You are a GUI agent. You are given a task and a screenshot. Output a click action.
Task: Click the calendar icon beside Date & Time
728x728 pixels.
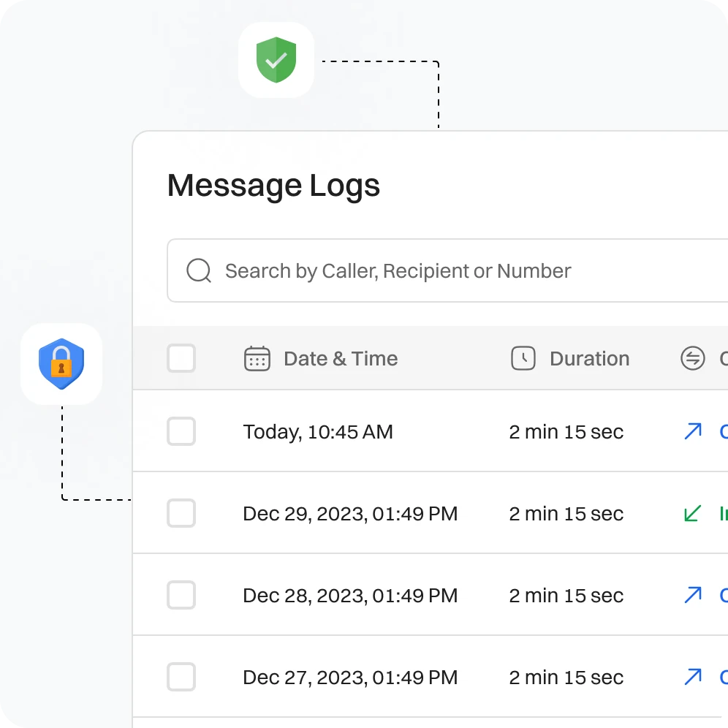[257, 359]
